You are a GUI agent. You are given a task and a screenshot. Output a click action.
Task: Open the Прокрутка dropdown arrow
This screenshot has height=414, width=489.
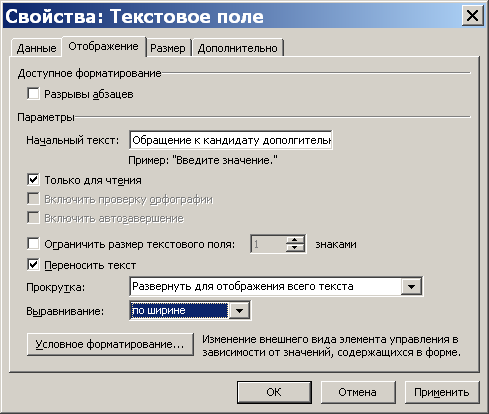coord(411,286)
